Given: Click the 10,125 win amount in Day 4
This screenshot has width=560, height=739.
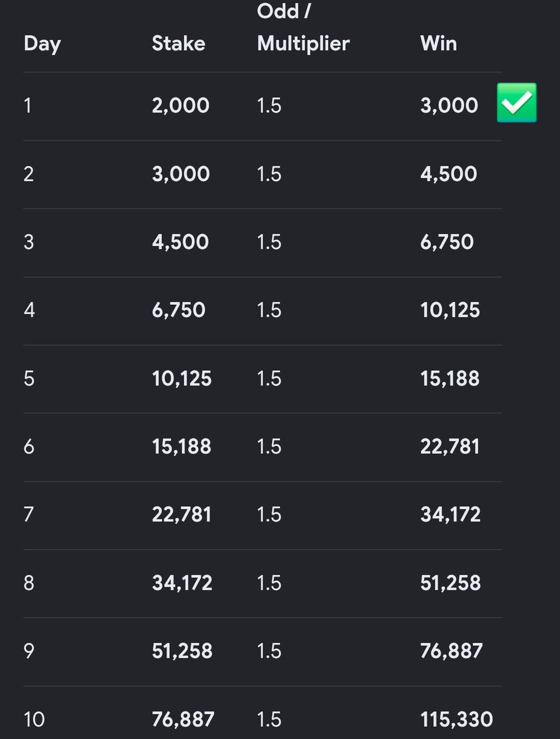Looking at the screenshot, I should coord(450,310).
